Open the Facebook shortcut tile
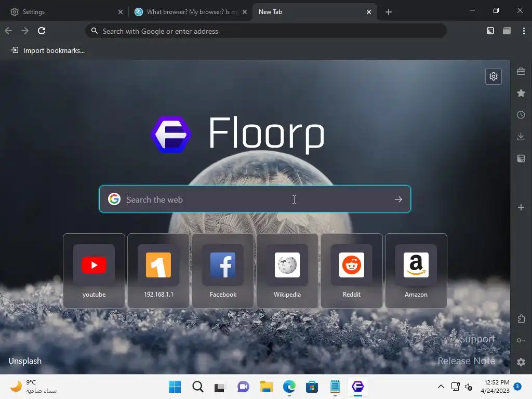 [x=223, y=271]
